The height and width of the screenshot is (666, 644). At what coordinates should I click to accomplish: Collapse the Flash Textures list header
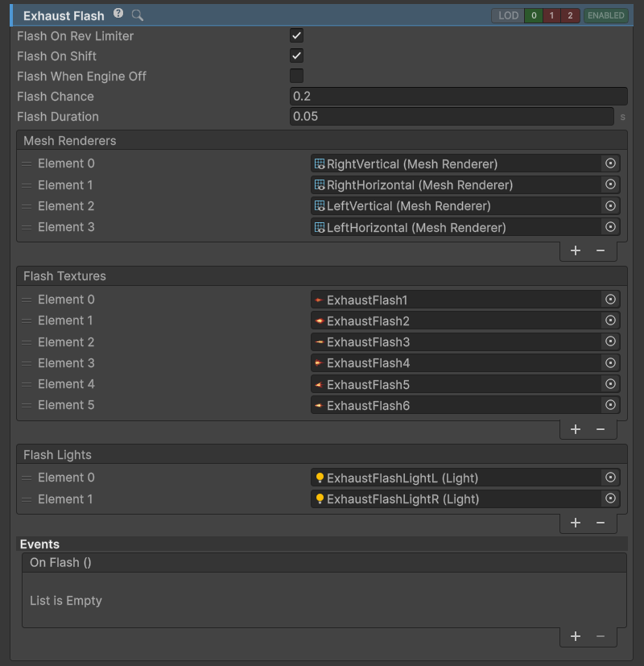click(x=322, y=276)
